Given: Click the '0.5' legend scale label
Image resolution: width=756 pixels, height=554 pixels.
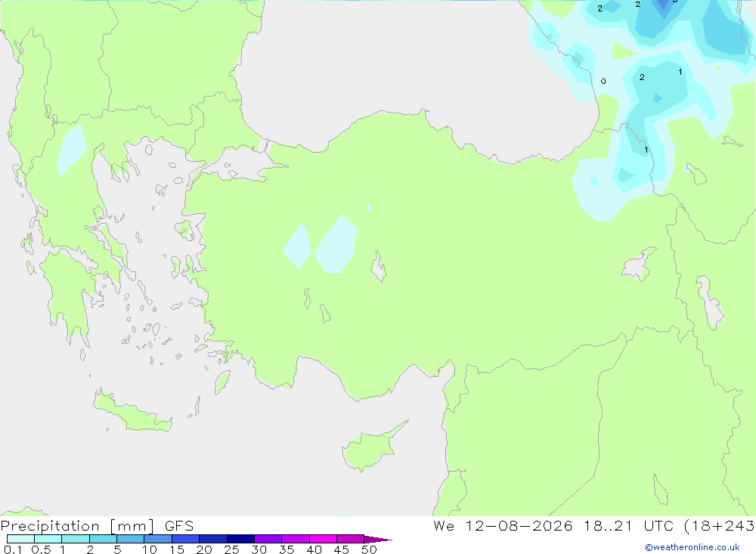Looking at the screenshot, I should 41,549.
